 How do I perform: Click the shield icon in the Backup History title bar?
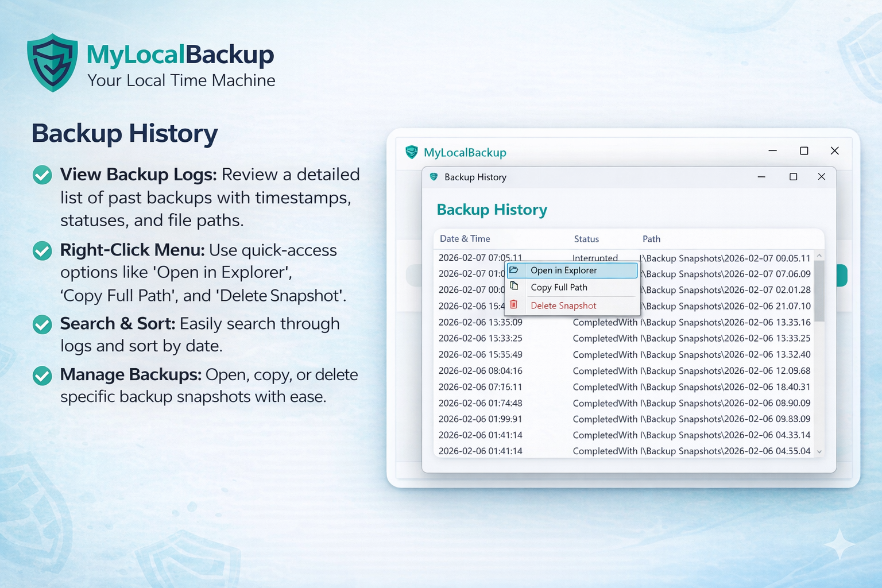433,177
